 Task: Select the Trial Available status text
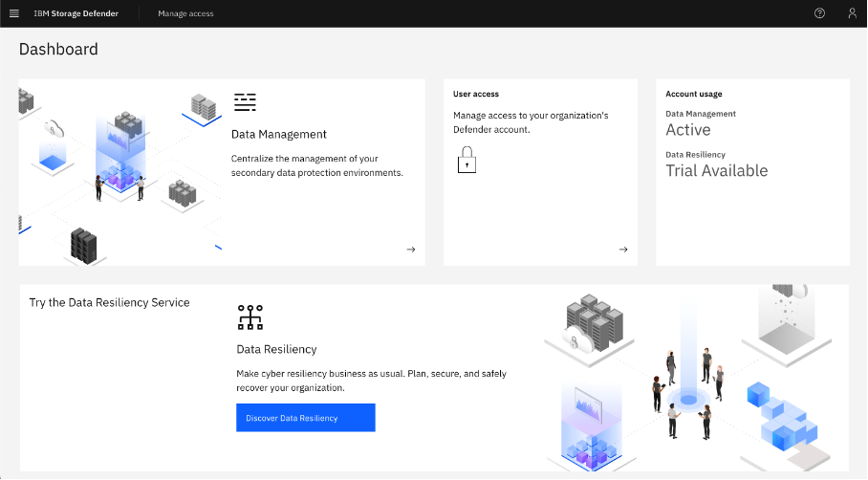pyautogui.click(x=716, y=170)
